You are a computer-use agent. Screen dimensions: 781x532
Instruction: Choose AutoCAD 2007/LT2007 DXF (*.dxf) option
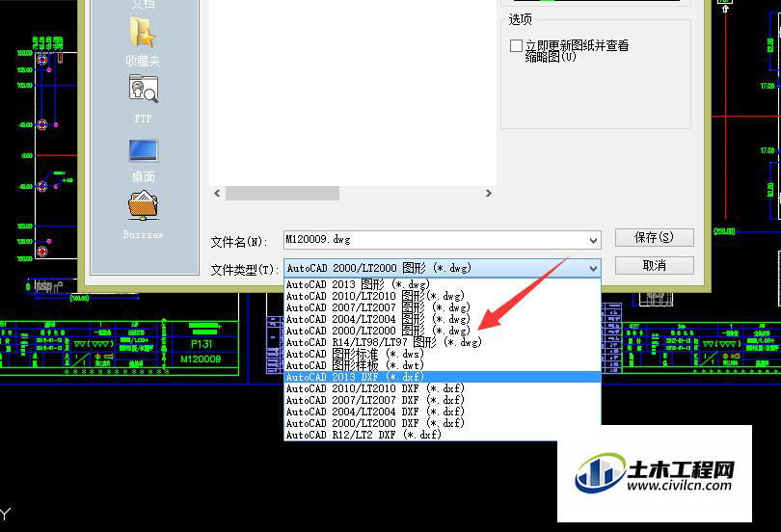443,400
